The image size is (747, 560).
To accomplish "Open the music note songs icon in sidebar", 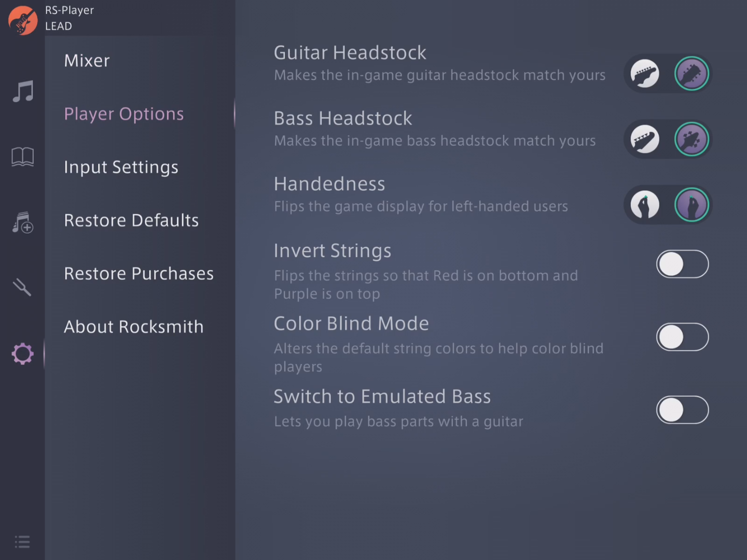I will [x=23, y=91].
